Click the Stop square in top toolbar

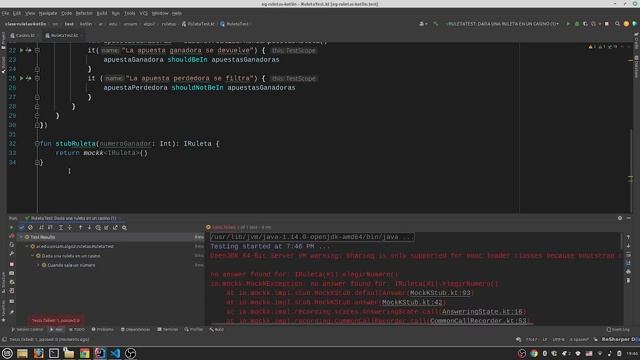[607, 24]
